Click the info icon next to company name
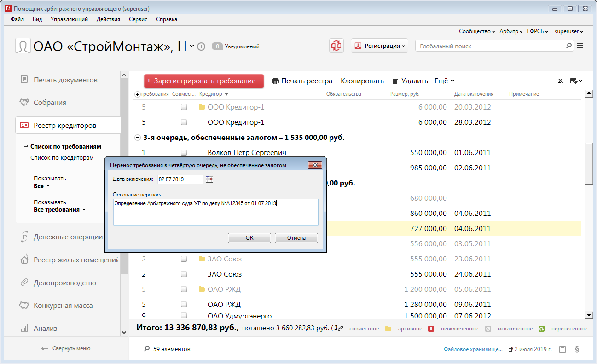Viewport: 597px width, 364px height. pyautogui.click(x=201, y=46)
